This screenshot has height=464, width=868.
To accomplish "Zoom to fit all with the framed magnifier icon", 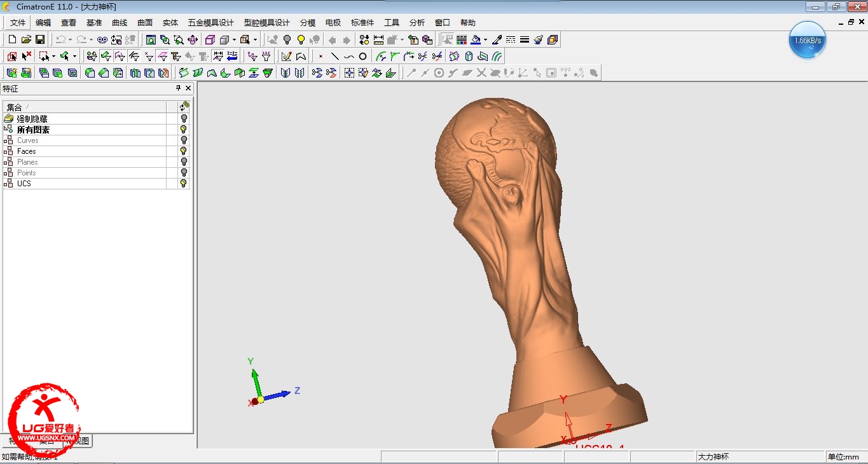I will click(x=151, y=39).
